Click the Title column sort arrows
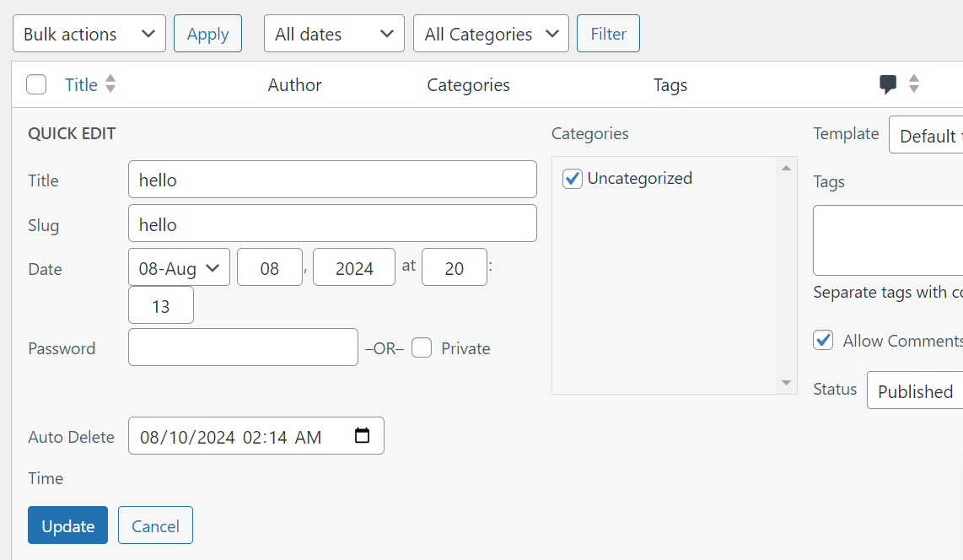 click(110, 84)
